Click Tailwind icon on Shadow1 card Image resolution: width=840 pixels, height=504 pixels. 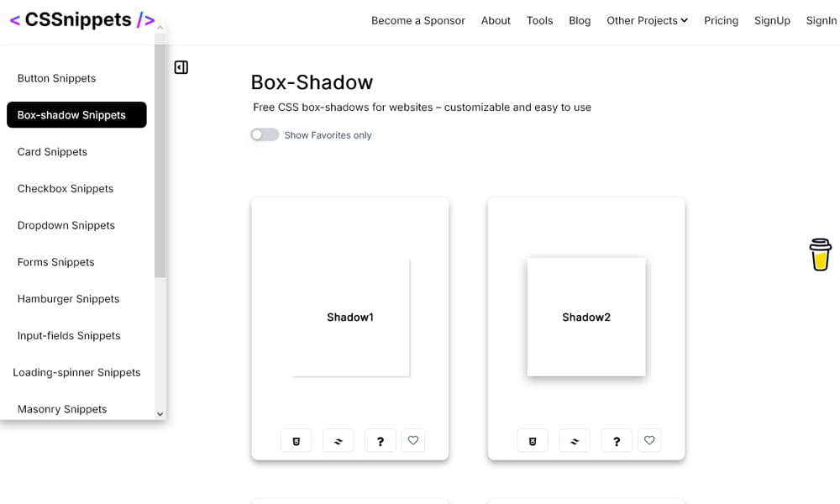tap(339, 440)
